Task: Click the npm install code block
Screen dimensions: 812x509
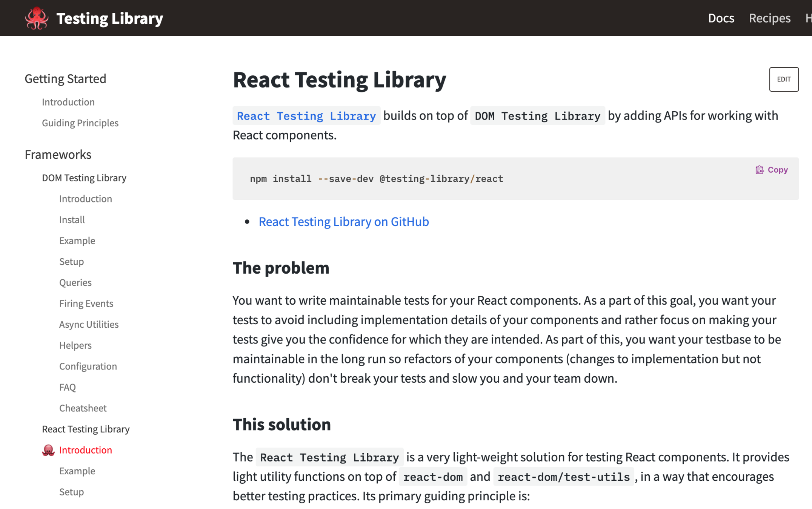Action: 376,179
